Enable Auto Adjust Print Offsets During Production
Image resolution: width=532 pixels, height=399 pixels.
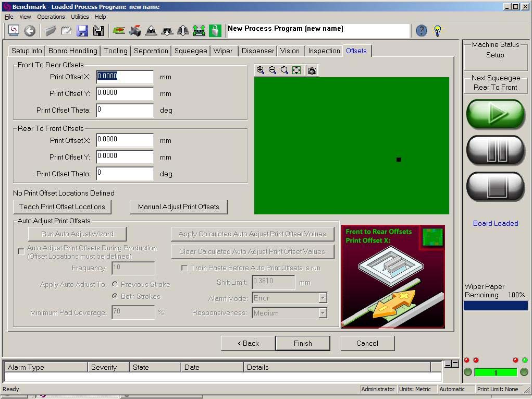coord(21,251)
